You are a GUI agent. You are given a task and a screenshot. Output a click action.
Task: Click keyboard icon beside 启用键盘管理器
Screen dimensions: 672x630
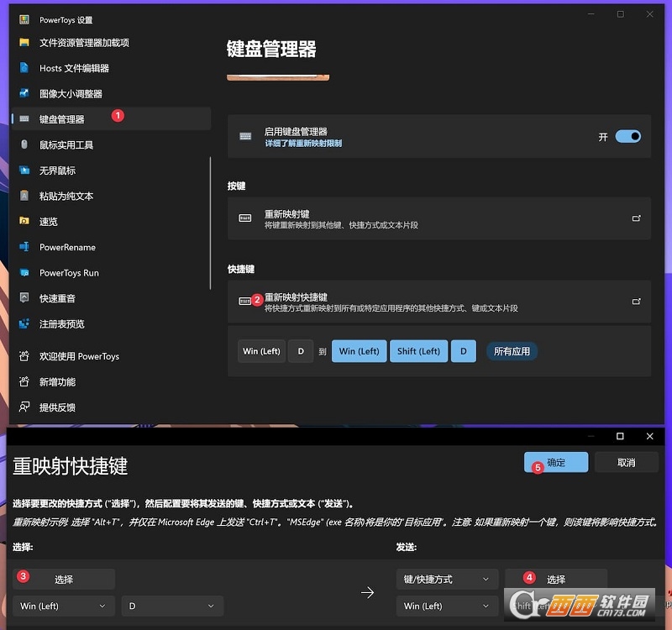click(x=245, y=136)
